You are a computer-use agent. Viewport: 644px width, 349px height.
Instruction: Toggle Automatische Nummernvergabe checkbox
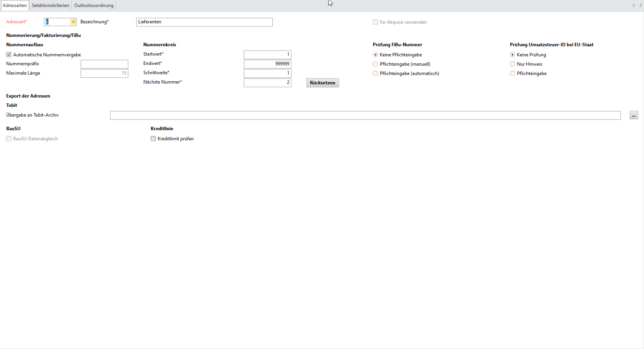pos(9,55)
